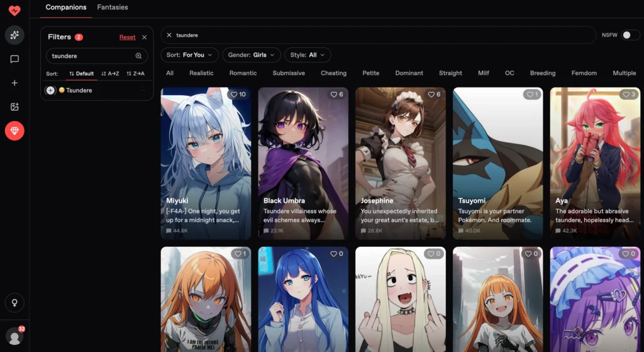Switch to the Fantasies tab
This screenshot has width=644, height=352.
click(113, 8)
